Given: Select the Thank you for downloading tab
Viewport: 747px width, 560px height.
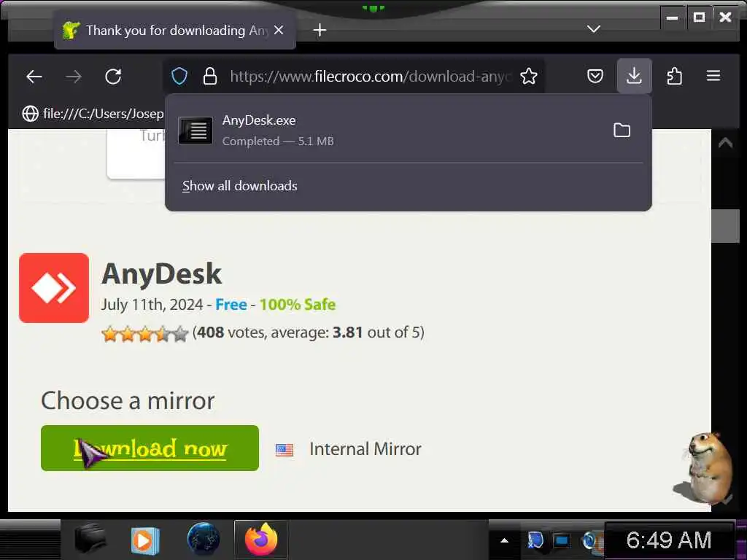Looking at the screenshot, I should click(175, 30).
